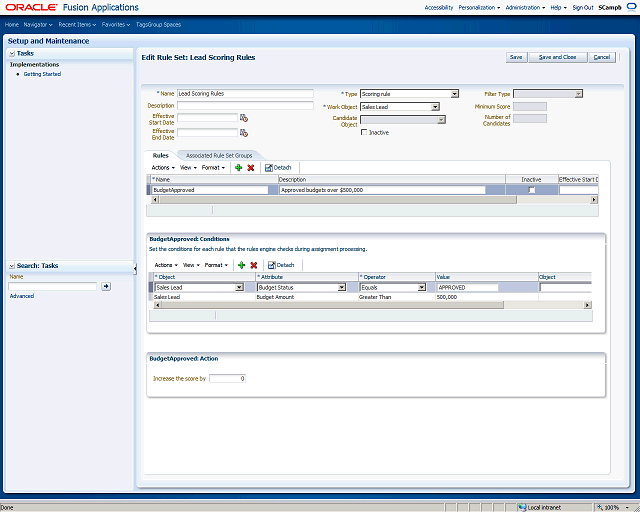Detach the Conditions table
This screenshot has width=640, height=512.
281,265
